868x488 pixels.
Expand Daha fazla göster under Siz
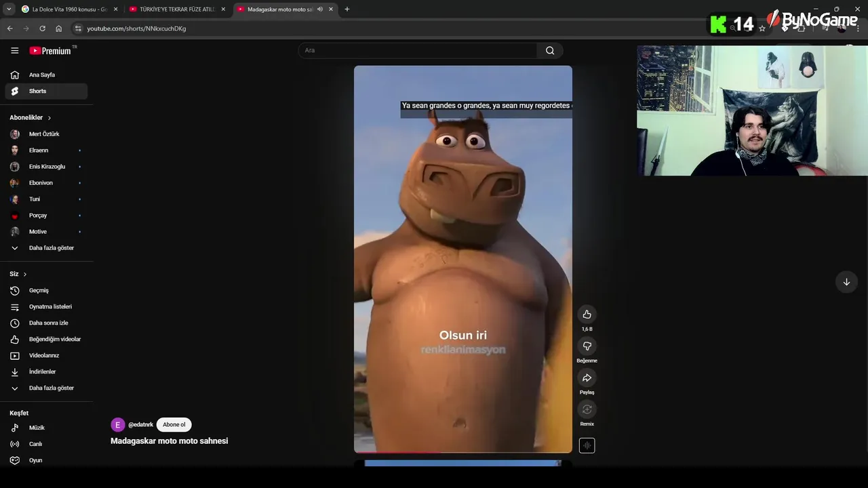(46, 388)
